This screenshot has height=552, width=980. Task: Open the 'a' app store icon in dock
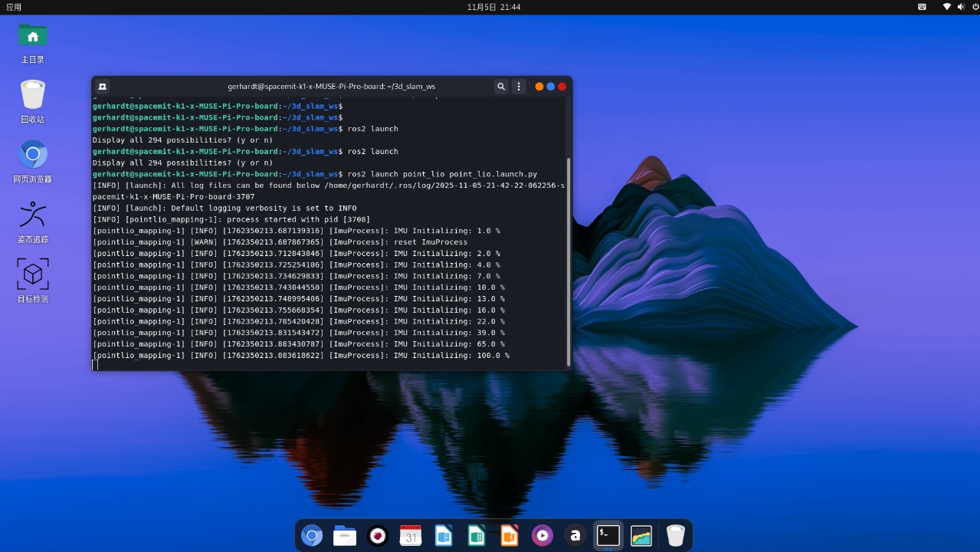click(x=575, y=535)
